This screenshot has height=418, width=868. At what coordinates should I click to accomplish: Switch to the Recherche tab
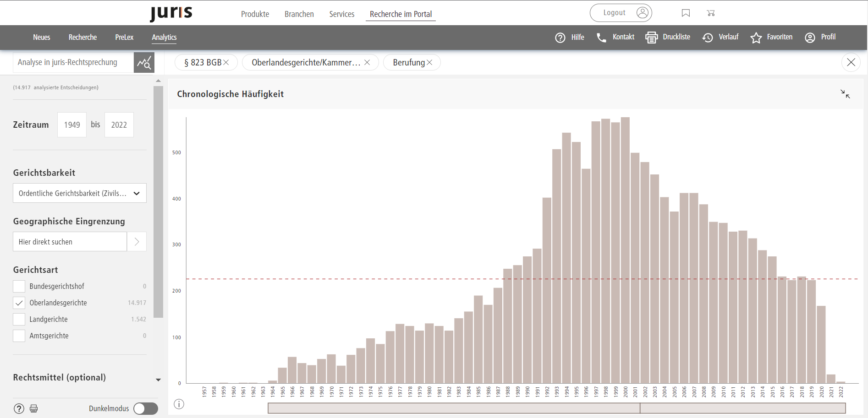[x=82, y=38]
